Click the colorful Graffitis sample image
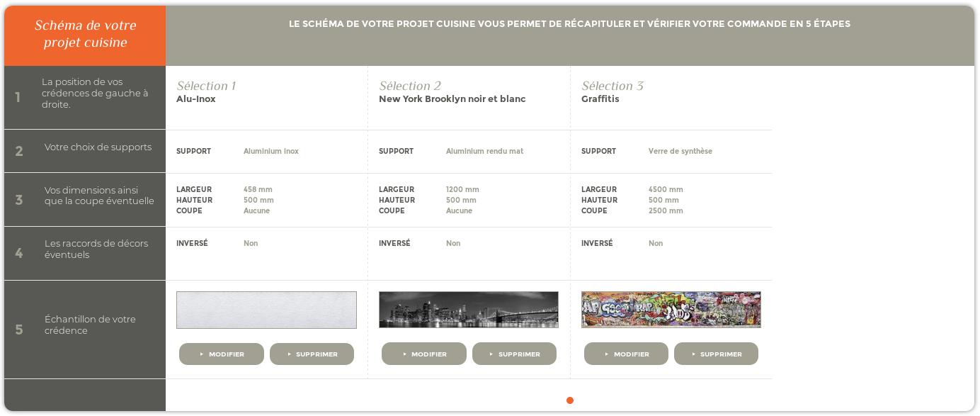 pyautogui.click(x=671, y=310)
